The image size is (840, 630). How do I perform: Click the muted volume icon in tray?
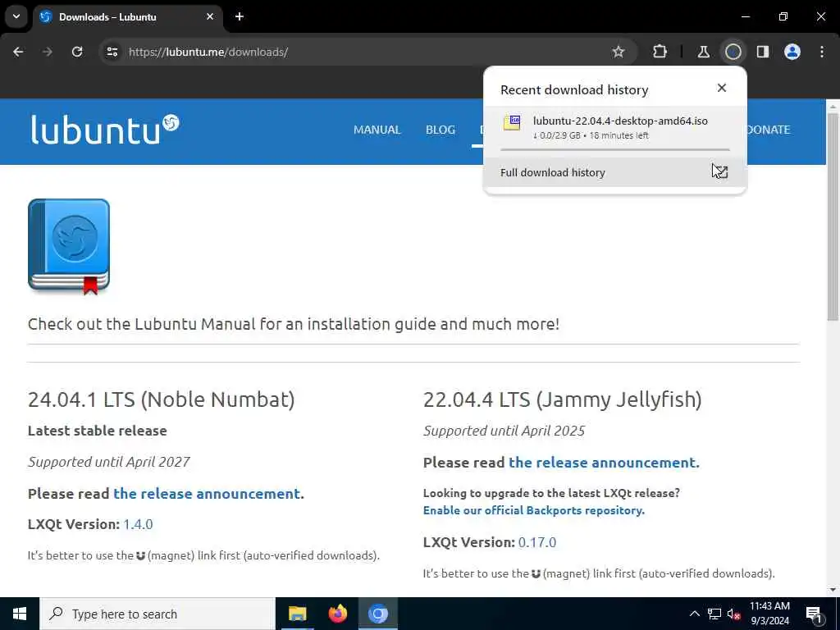coord(734,614)
